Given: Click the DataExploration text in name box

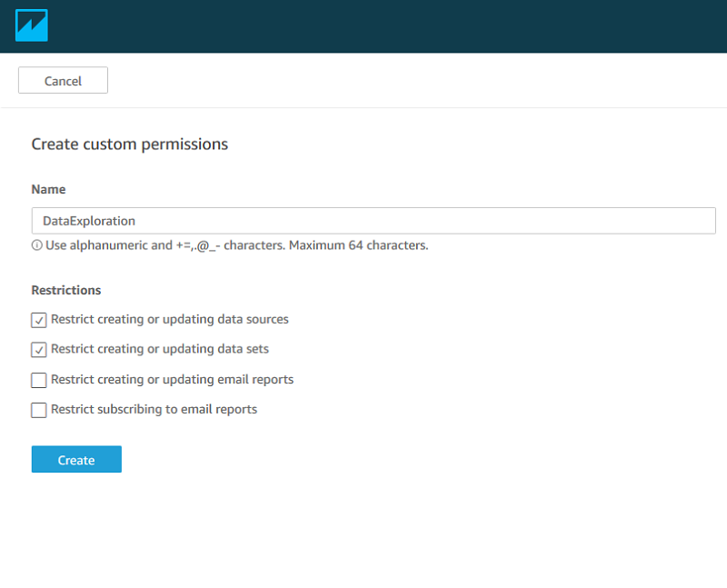Looking at the screenshot, I should pyautogui.click(x=89, y=221).
